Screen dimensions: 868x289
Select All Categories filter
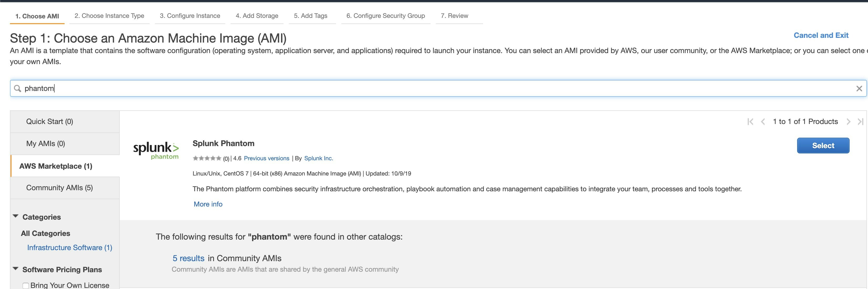coord(45,233)
